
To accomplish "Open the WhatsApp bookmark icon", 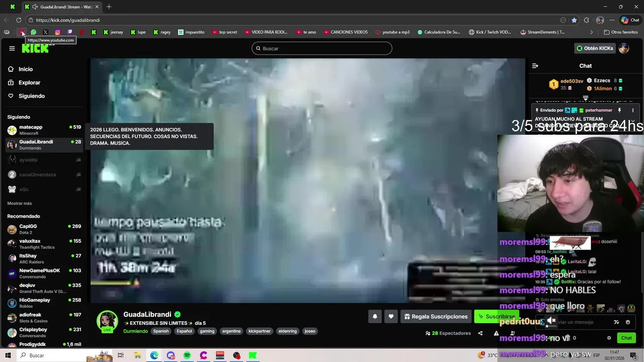I will pos(33,32).
